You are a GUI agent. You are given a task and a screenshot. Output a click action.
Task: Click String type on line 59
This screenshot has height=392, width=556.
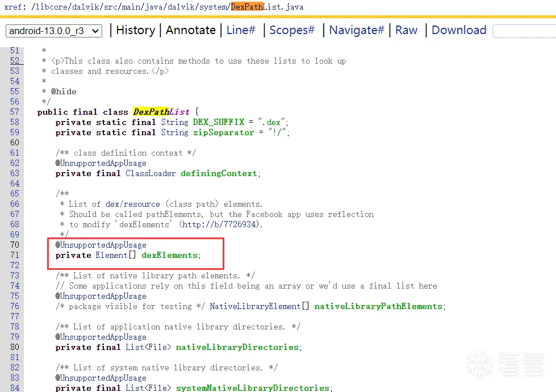(x=174, y=132)
